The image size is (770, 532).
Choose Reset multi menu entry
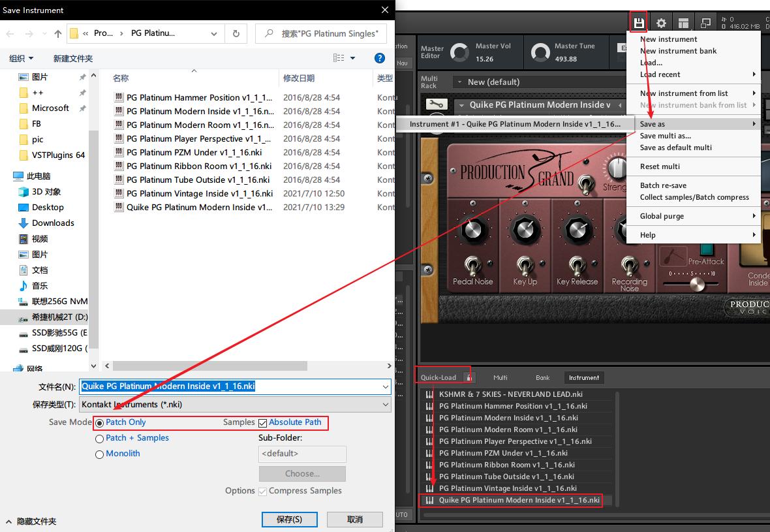[x=694, y=166]
